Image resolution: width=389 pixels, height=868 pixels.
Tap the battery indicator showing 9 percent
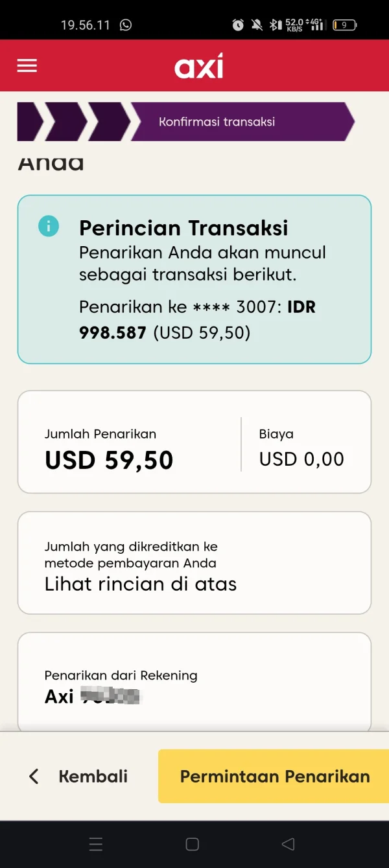344,23
